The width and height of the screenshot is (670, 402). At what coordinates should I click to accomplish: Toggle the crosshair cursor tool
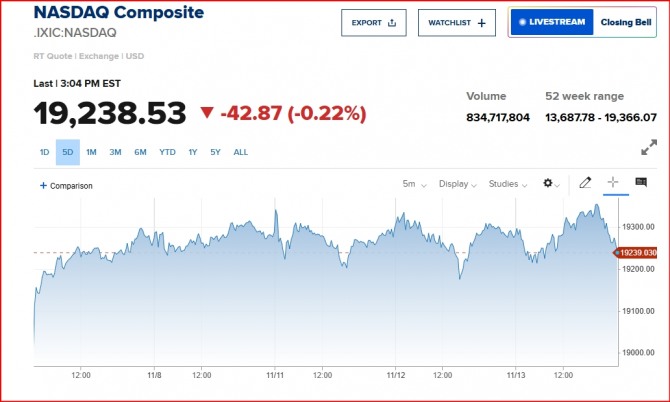(613, 183)
